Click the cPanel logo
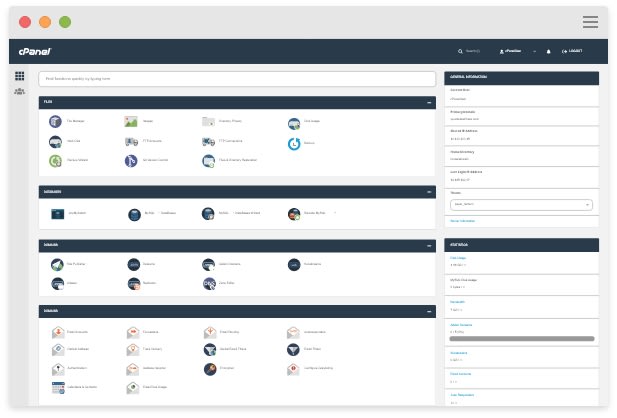617x418 pixels. [35, 52]
